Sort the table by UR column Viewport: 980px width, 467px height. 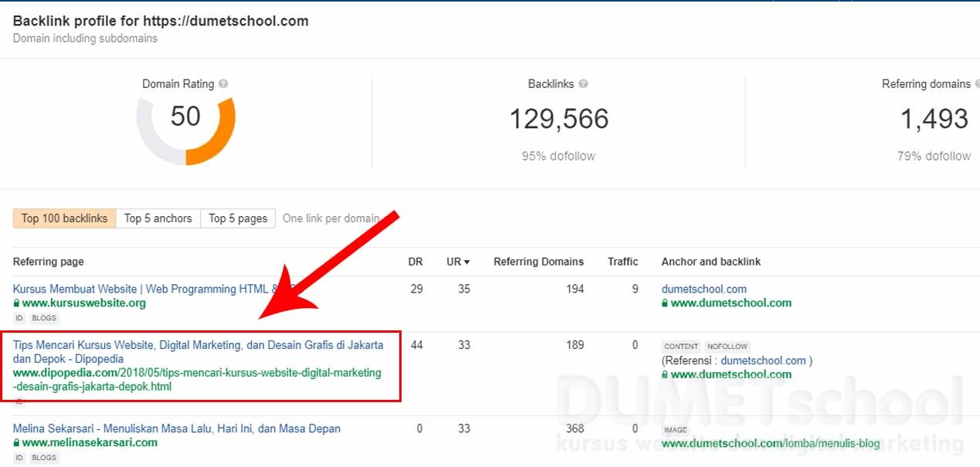tap(458, 262)
